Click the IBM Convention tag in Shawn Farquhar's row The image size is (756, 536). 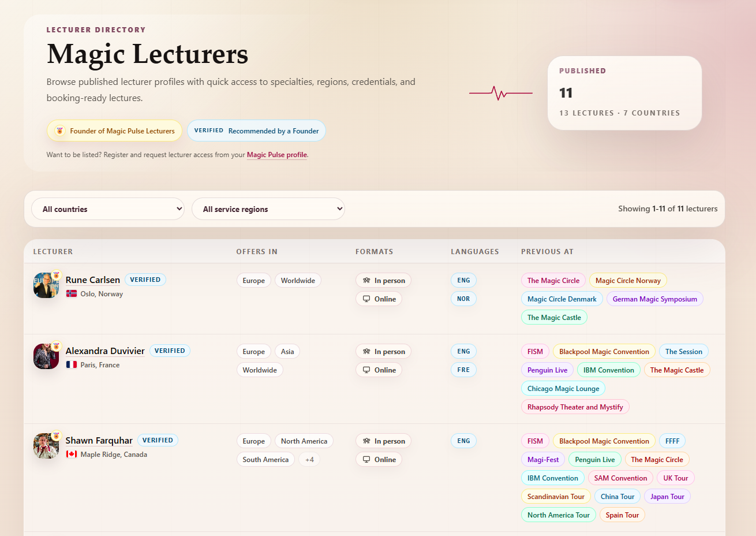(x=552, y=478)
